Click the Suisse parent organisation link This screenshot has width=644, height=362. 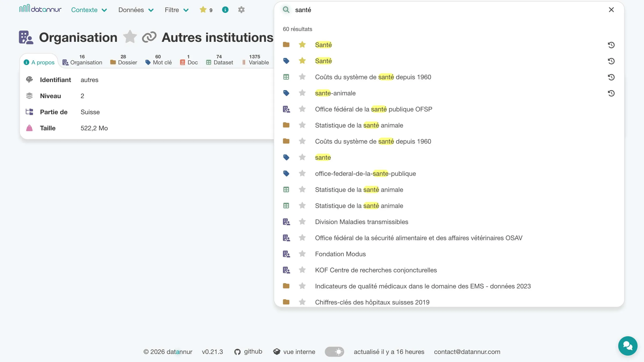pos(90,112)
